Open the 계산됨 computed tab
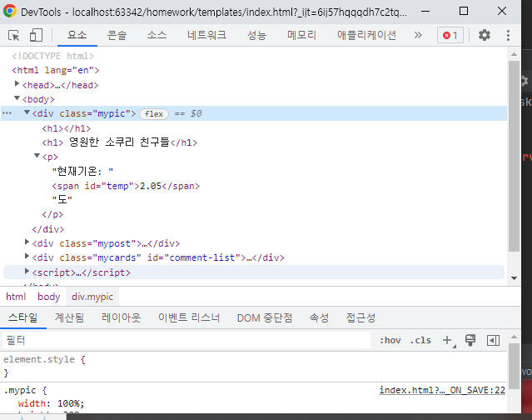Viewport: 532px width, 420px height. coord(69,317)
